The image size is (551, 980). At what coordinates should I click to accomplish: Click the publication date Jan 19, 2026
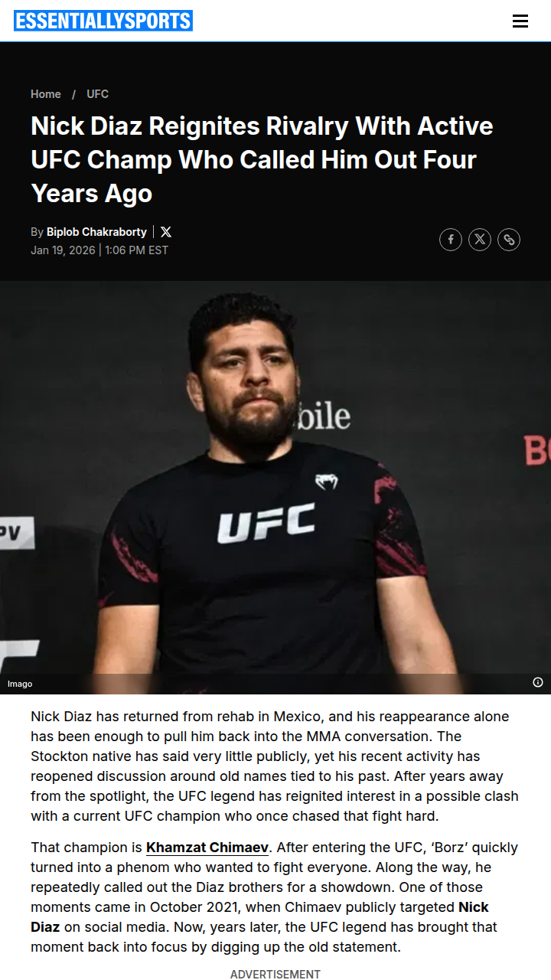click(63, 250)
